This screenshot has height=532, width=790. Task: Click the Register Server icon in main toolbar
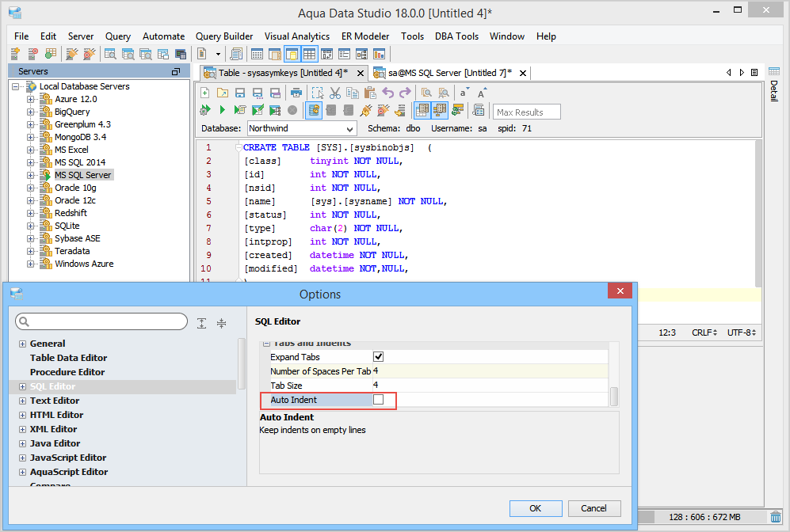[15, 54]
